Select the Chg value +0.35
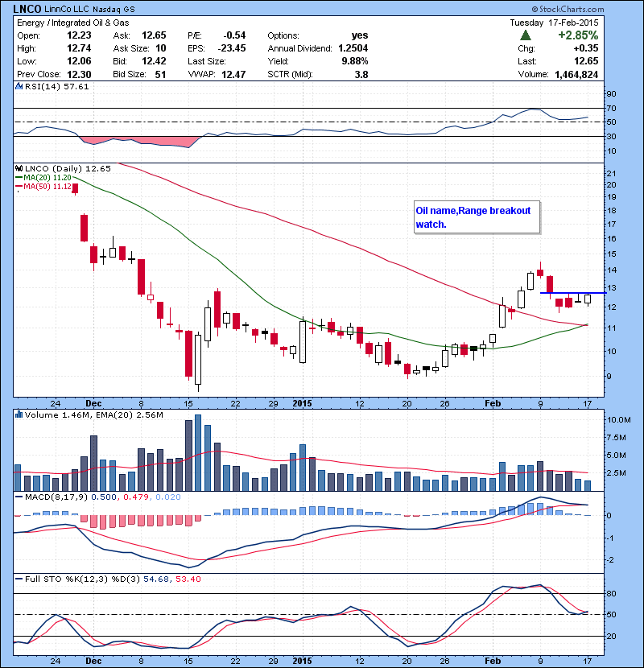The image size is (644, 668). tap(586, 48)
